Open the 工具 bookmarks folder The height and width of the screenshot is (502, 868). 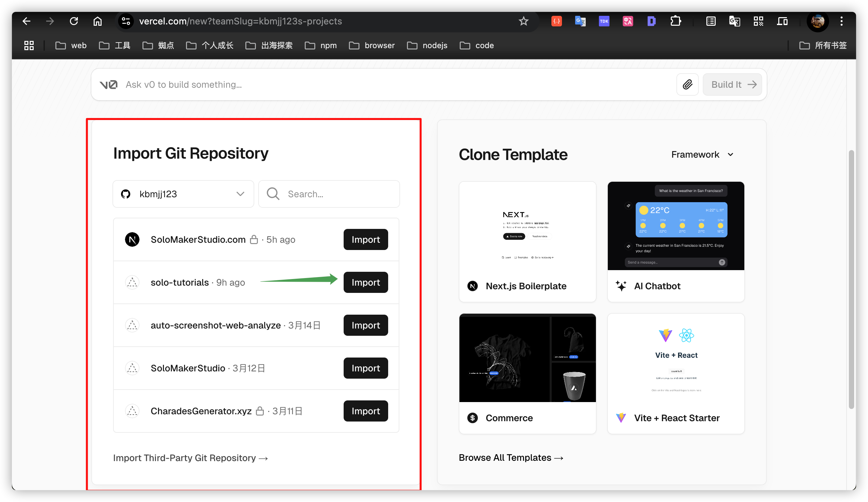[x=115, y=46]
